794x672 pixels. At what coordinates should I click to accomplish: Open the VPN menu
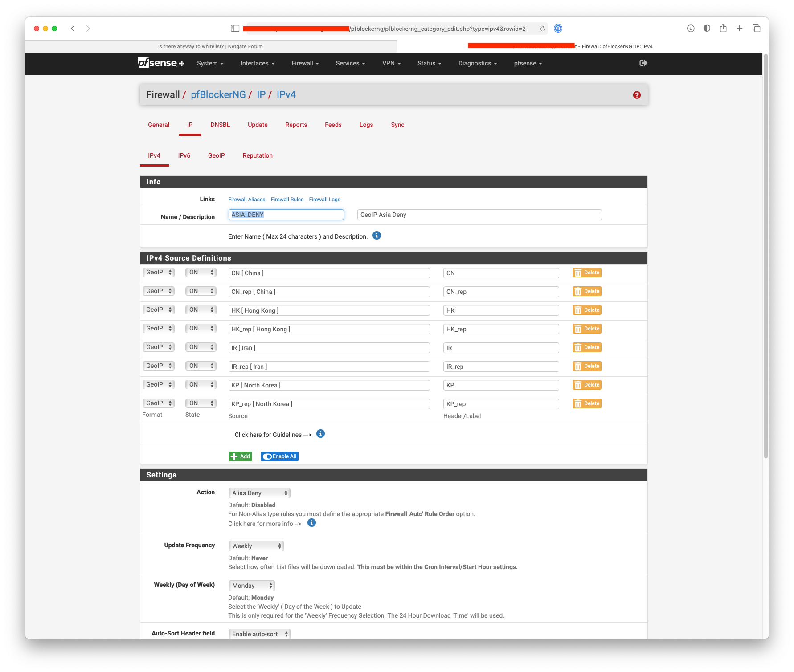(x=391, y=63)
